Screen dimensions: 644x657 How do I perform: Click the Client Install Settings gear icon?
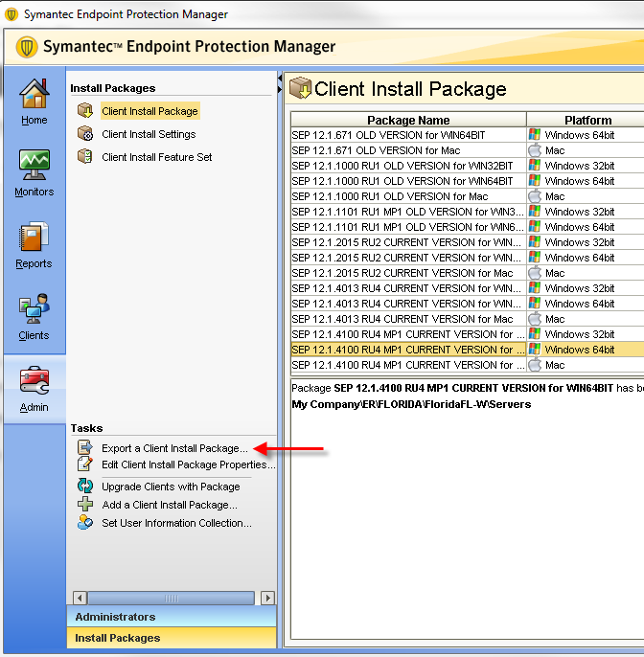[85, 134]
